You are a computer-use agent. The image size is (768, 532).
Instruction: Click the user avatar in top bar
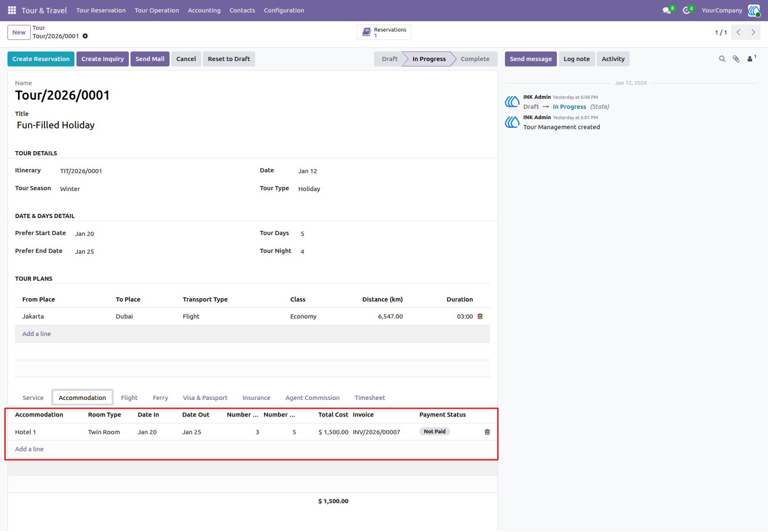pyautogui.click(x=754, y=10)
